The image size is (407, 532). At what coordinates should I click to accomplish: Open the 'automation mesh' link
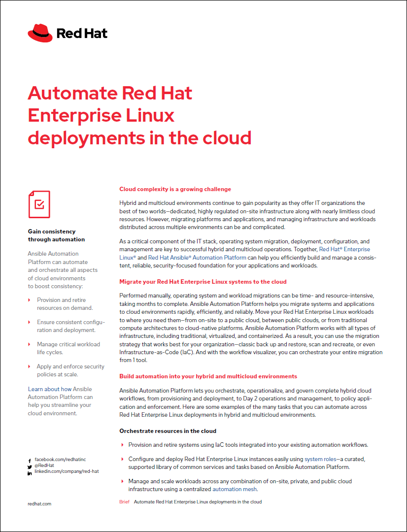click(235, 489)
